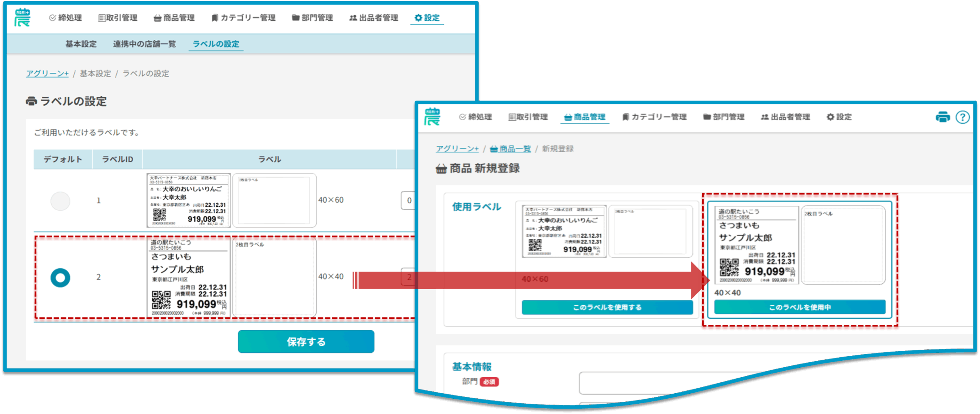Follow the 商品一覧 breadcrumb link
Image resolution: width=980 pixels, height=414 pixels.
[510, 149]
